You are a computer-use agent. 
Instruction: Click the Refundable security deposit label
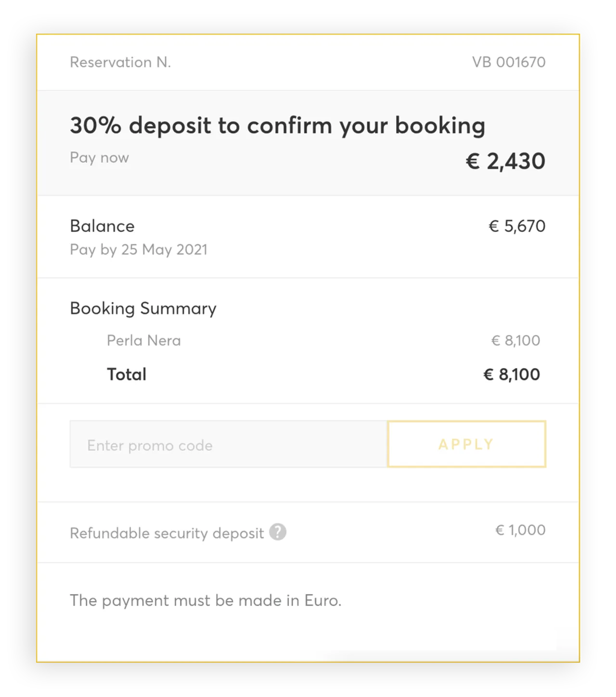(167, 533)
